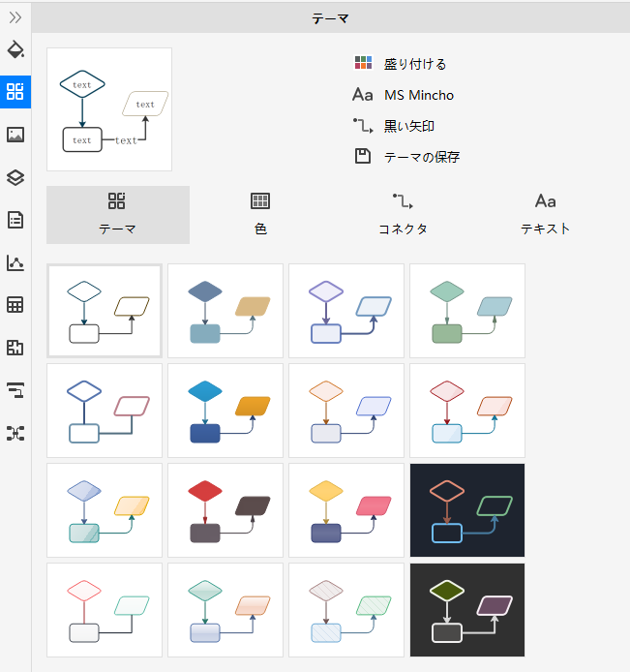Screen dimensions: 630x672
Task: Switch to the テーマ tab
Action: [x=118, y=215]
